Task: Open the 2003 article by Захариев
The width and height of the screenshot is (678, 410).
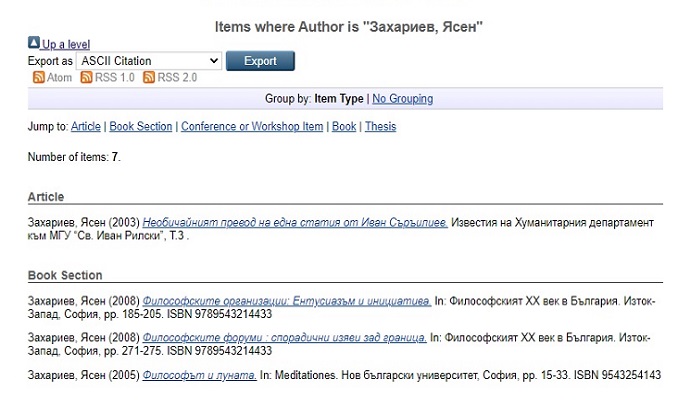Action: [x=295, y=220]
